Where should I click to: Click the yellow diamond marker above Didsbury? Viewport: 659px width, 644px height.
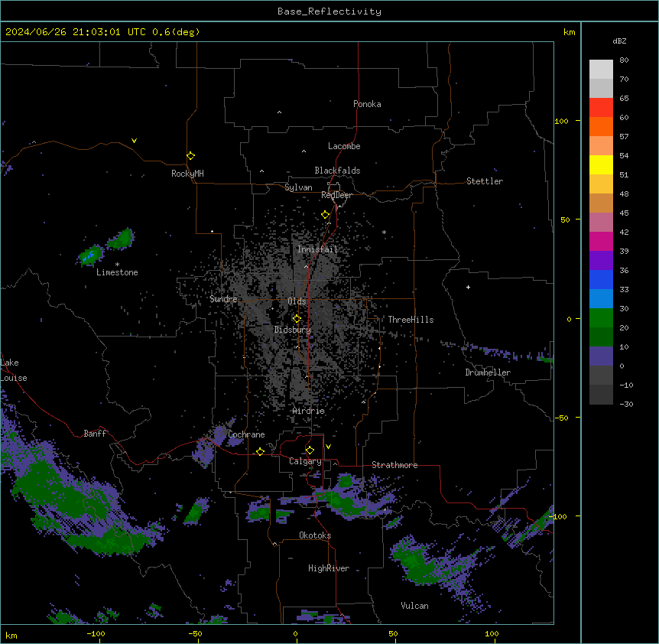coord(297,319)
